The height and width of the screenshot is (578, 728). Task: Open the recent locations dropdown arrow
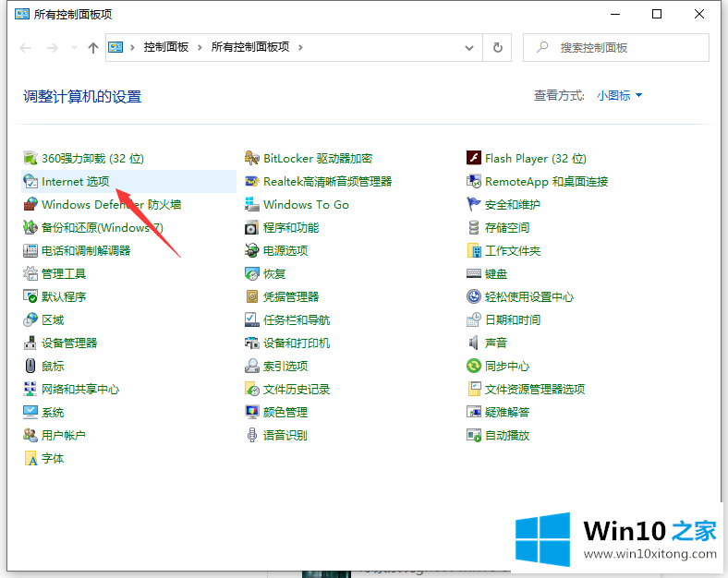pyautogui.click(x=74, y=47)
